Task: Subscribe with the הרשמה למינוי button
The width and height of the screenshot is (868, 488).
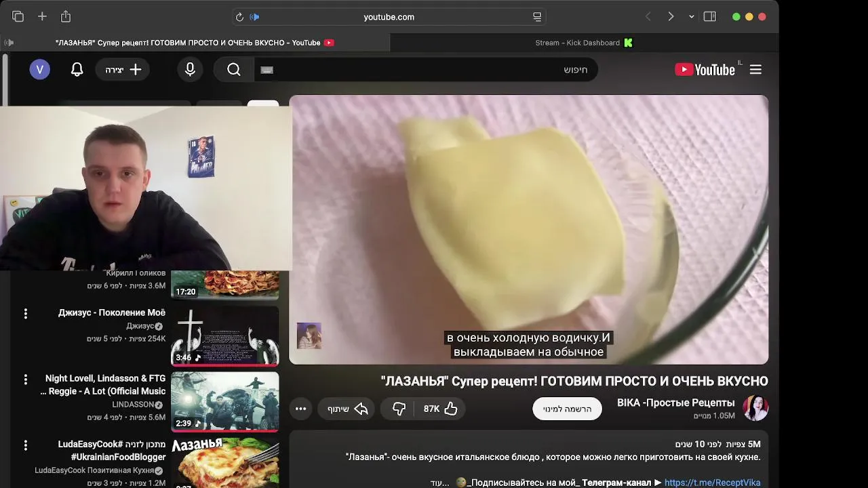Action: [567, 409]
